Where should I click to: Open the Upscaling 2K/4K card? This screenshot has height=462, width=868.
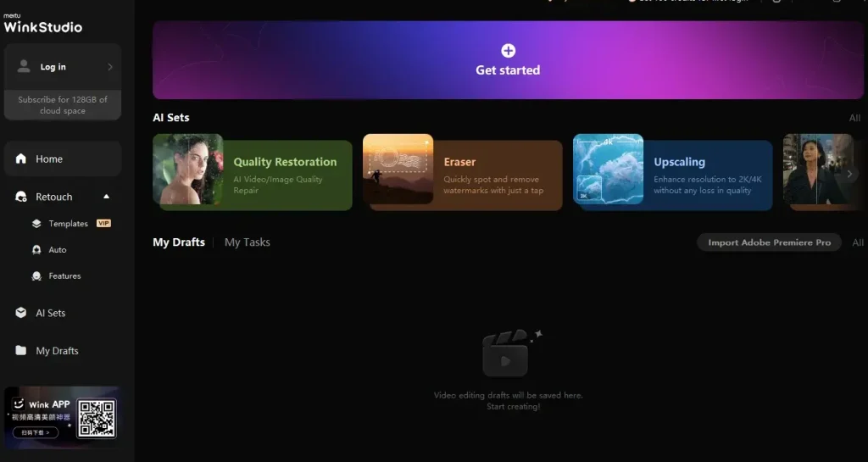(673, 175)
